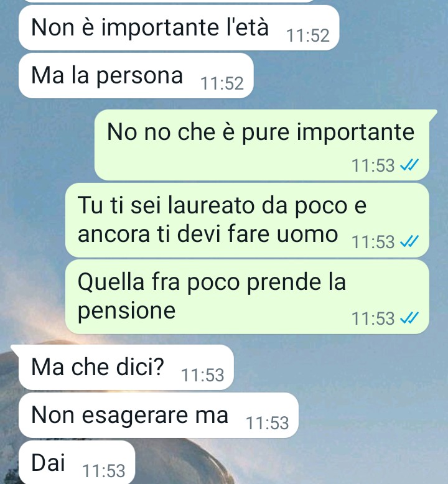
Task: Tap the read ticks on the 'pensione' message
Action: point(409,318)
